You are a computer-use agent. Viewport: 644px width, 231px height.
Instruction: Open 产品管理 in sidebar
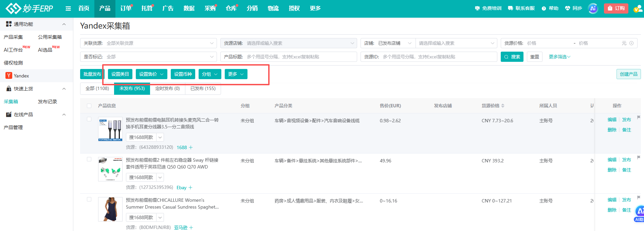(13, 127)
